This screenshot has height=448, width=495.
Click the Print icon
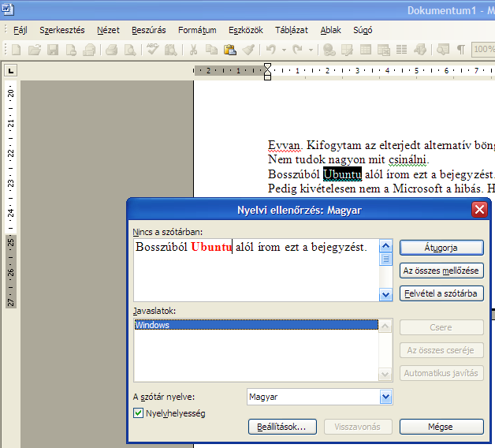pyautogui.click(x=111, y=50)
